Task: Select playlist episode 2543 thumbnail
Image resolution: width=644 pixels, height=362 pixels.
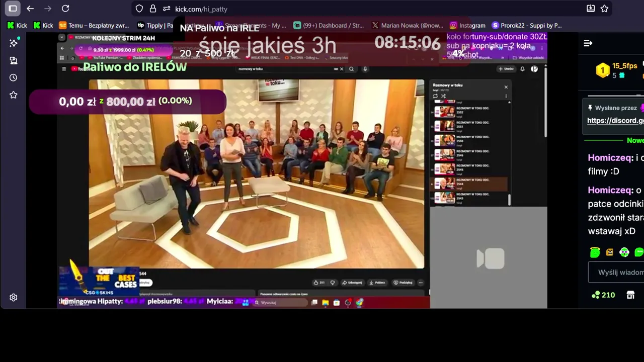Action: 444,198
